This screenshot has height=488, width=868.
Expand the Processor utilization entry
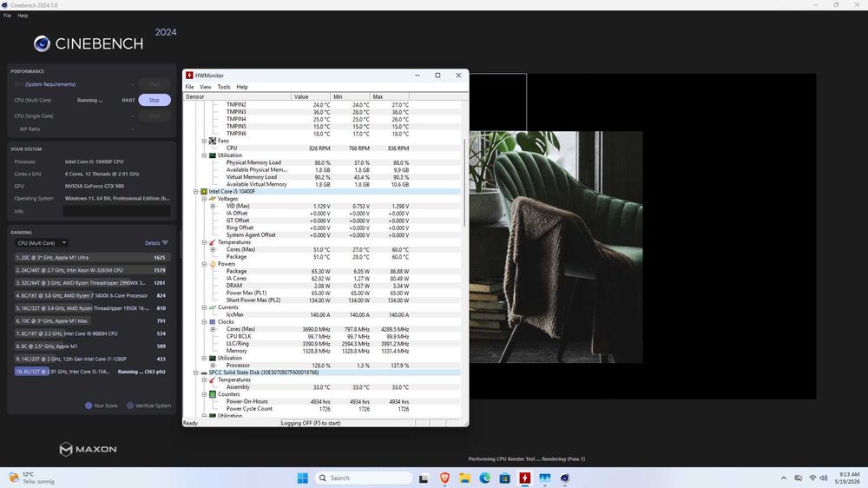213,365
